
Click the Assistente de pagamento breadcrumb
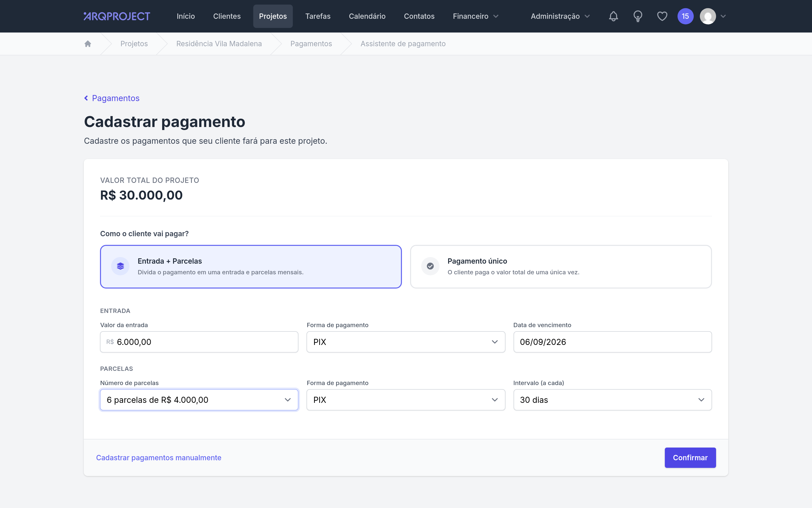[403, 44]
